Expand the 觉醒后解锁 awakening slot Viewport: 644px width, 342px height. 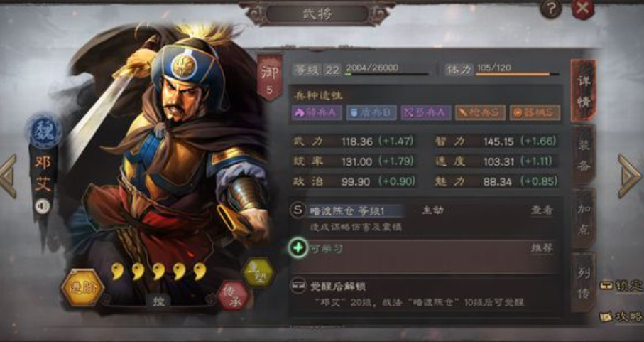(425, 294)
